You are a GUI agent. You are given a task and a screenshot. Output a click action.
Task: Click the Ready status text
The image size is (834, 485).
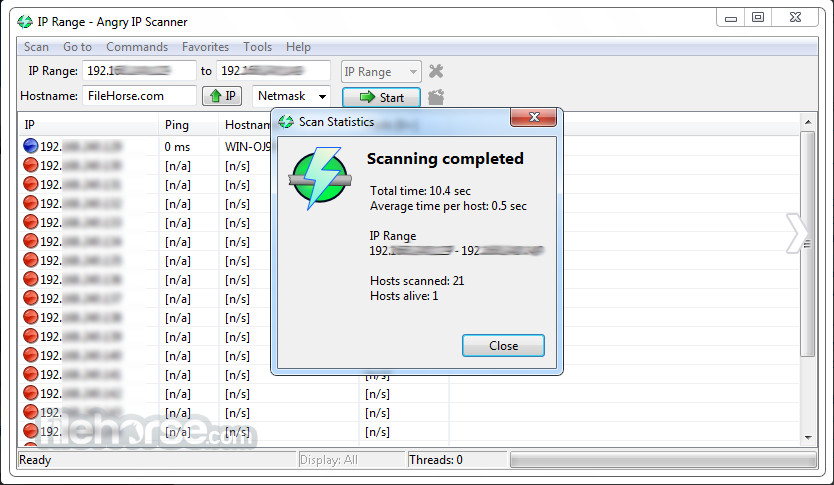35,460
